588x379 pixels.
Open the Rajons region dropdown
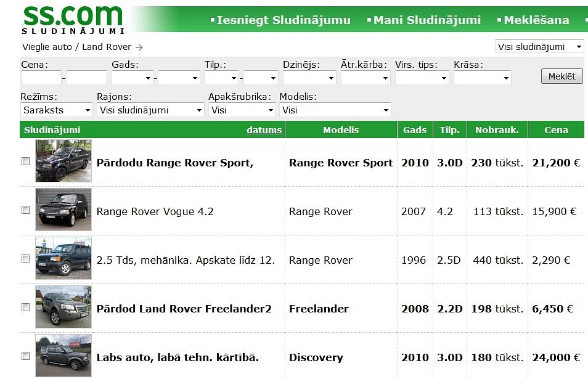pos(150,110)
